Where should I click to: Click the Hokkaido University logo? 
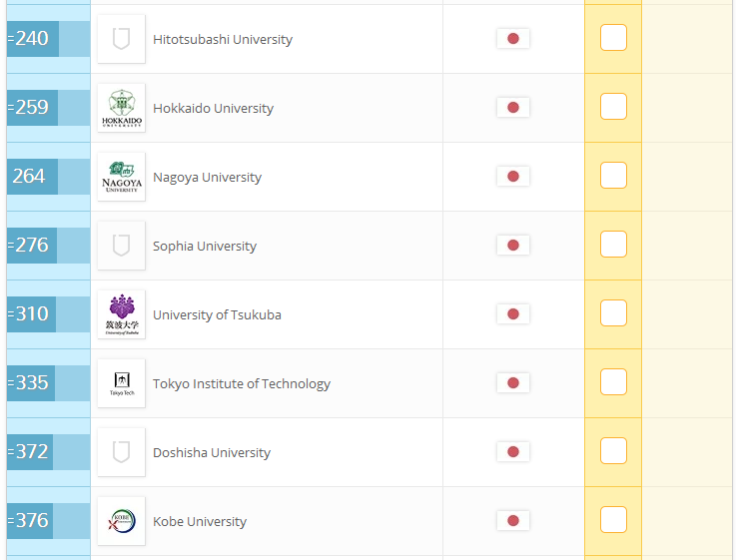coord(122,108)
